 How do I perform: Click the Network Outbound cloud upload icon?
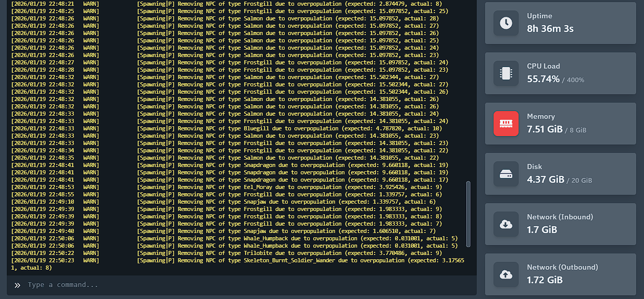click(x=506, y=274)
